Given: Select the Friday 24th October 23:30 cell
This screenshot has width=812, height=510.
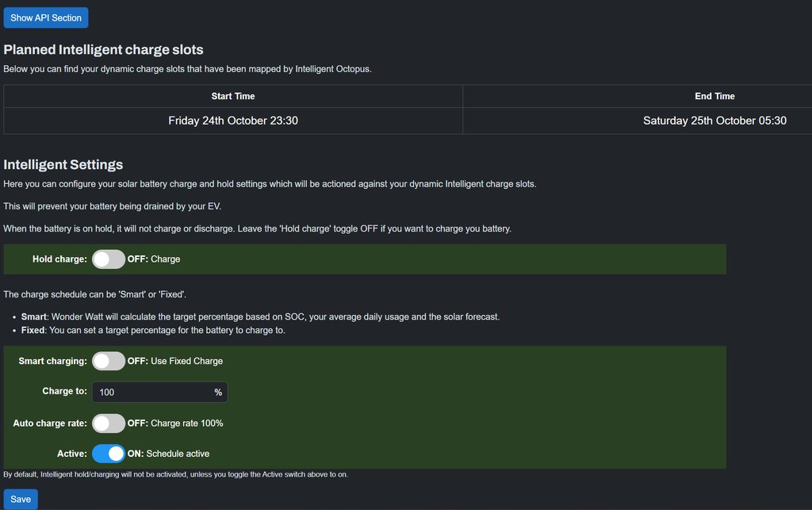Looking at the screenshot, I should (233, 121).
